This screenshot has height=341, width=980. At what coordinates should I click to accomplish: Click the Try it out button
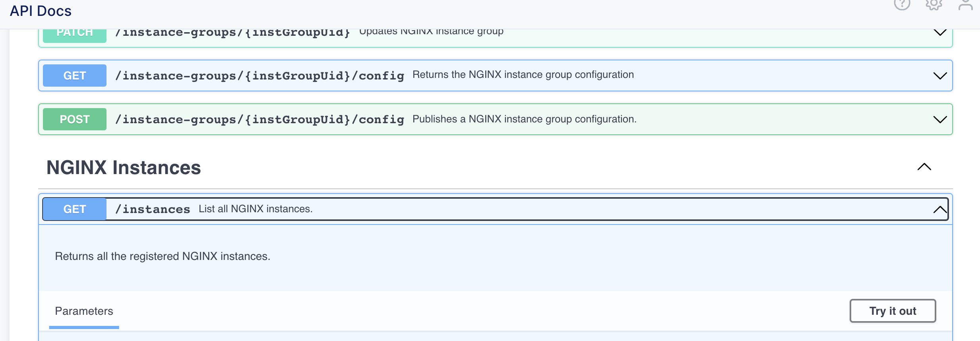(893, 311)
